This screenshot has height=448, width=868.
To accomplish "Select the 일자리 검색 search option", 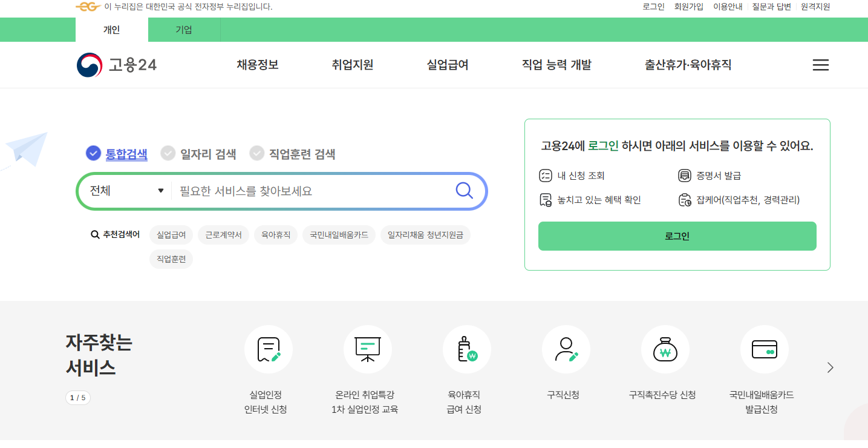I will pos(198,154).
